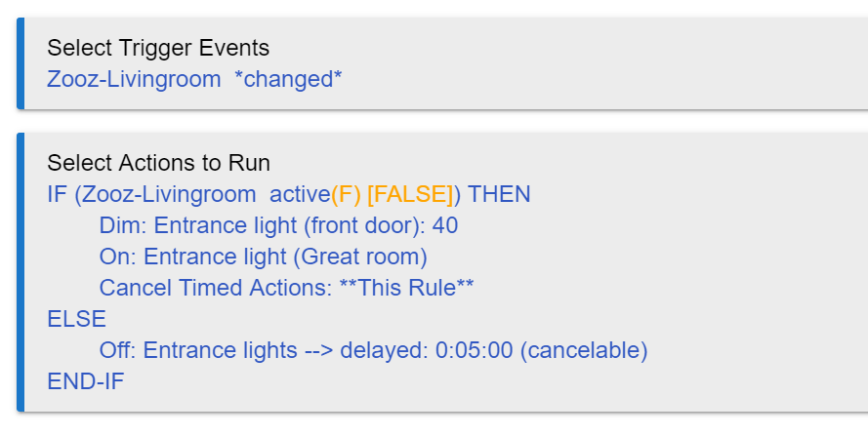Click Cancel Timed Actions: This Rule line
Viewport: 868px width, 436px height.
(286, 288)
